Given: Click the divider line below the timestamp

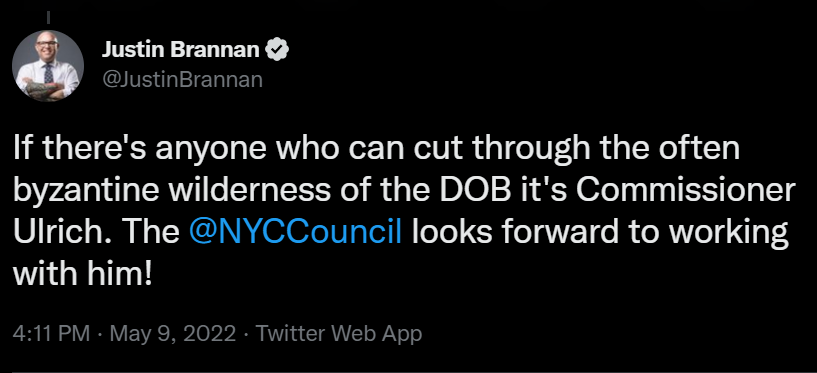Looking at the screenshot, I should (408, 371).
